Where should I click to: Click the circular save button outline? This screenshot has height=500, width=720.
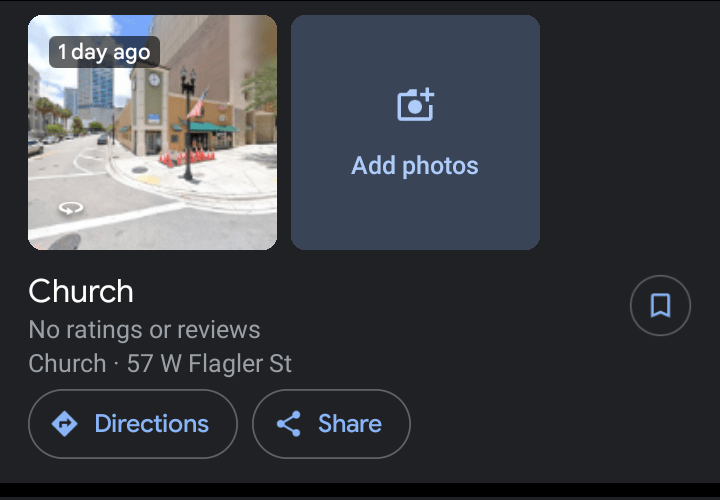tap(660, 305)
